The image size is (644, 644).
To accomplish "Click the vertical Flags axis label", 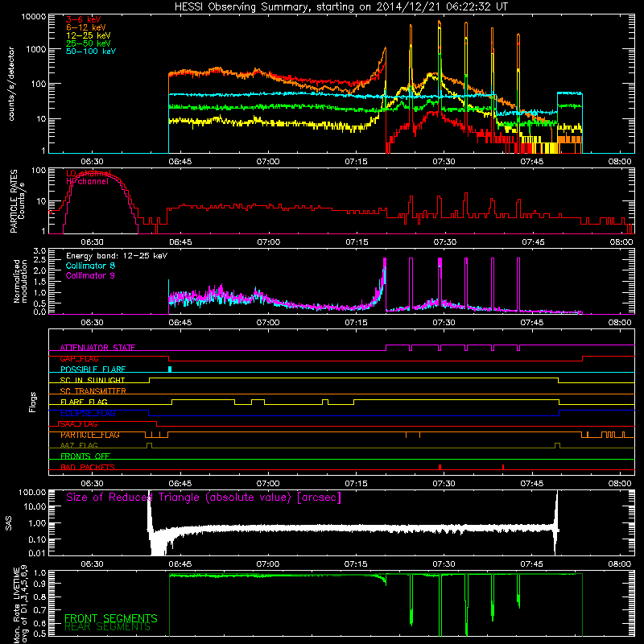I will point(33,402).
